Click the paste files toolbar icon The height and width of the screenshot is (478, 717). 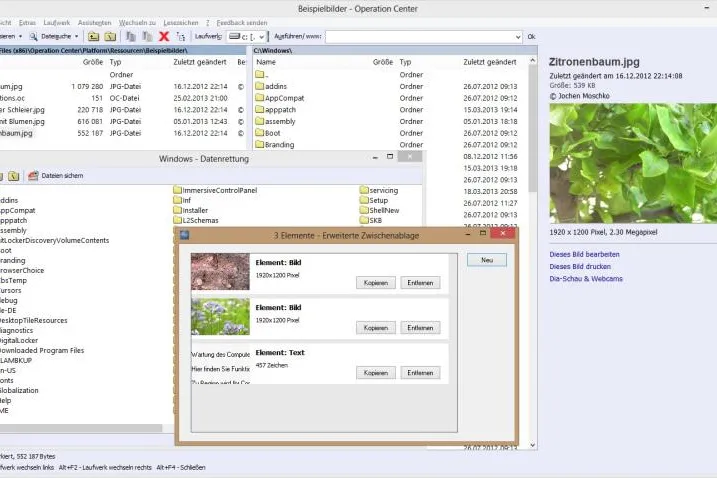tap(147, 36)
